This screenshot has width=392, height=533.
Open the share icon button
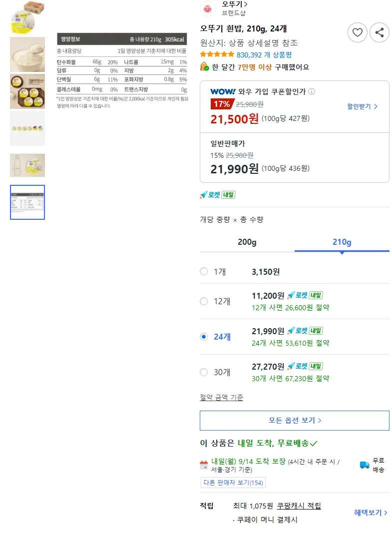(380, 32)
